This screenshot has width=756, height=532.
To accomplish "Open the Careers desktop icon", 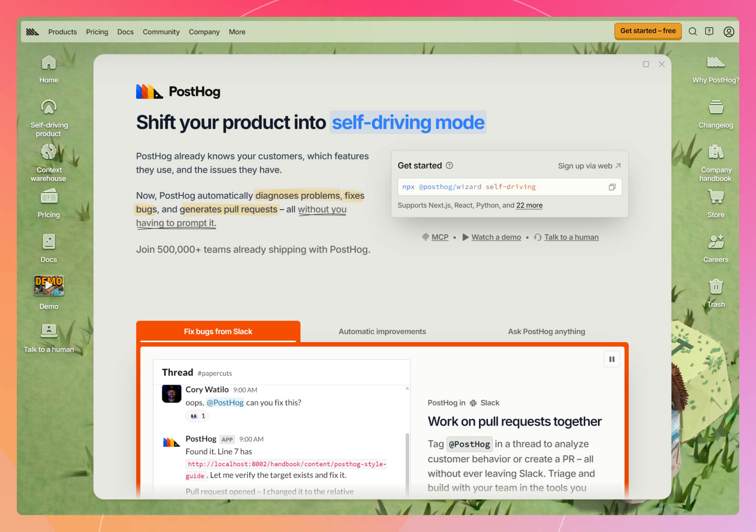I will (715, 248).
